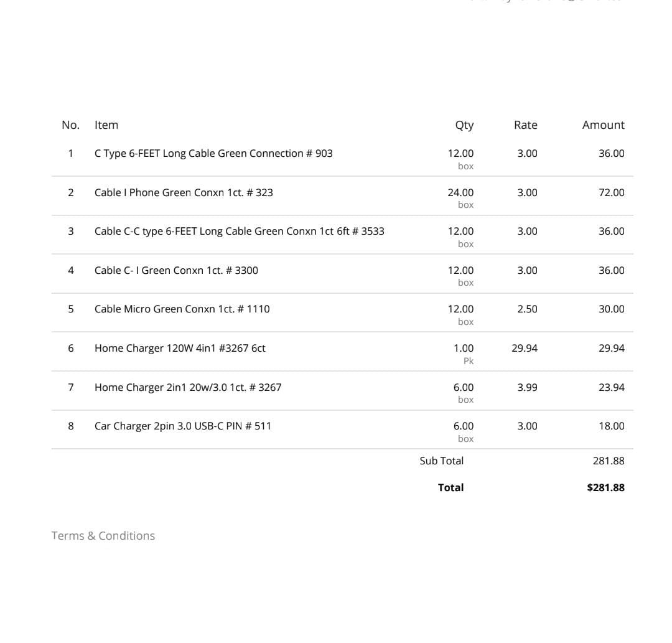The height and width of the screenshot is (643, 672).
Task: Click the 72.00 amount value
Action: (611, 193)
